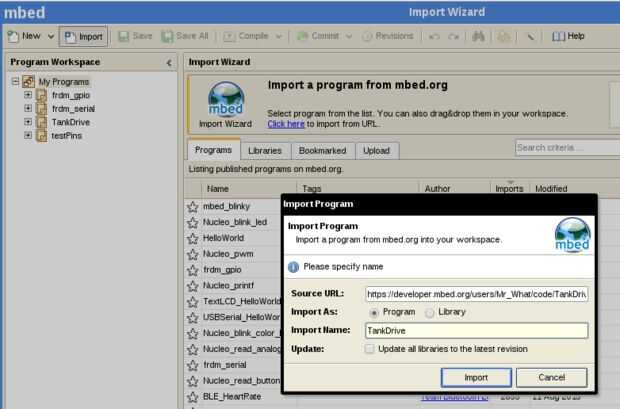Click the binoculars Find icon

[x=478, y=36]
